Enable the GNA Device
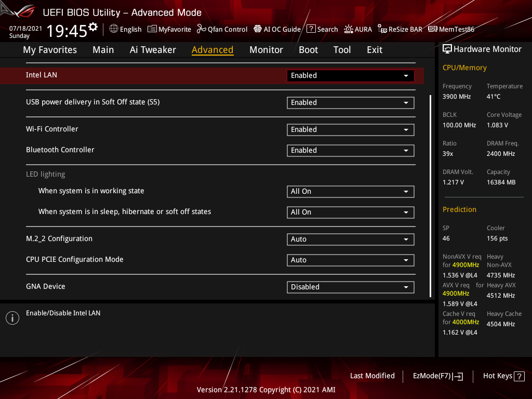The width and height of the screenshot is (532, 399). click(350, 287)
